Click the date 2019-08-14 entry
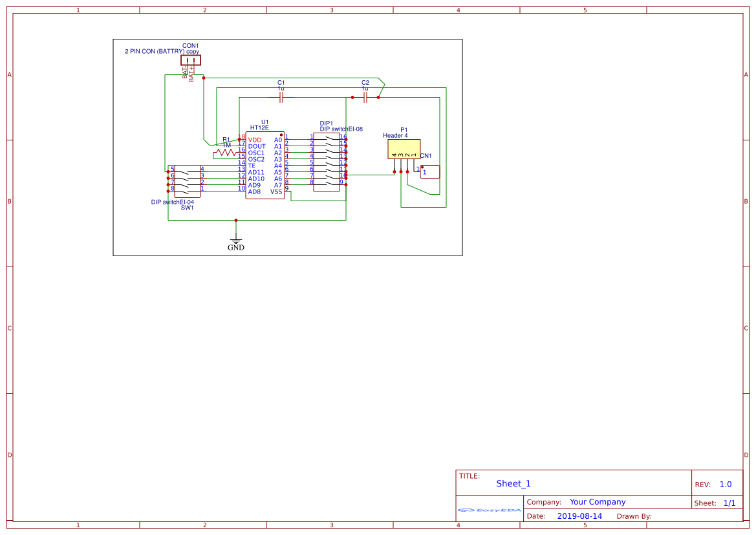The width and height of the screenshot is (756, 535). coord(581,516)
